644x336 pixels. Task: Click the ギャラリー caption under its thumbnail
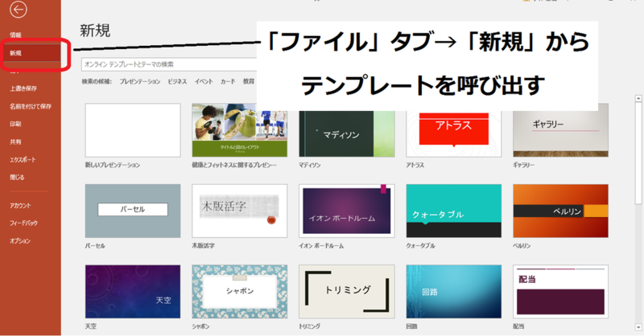point(524,165)
